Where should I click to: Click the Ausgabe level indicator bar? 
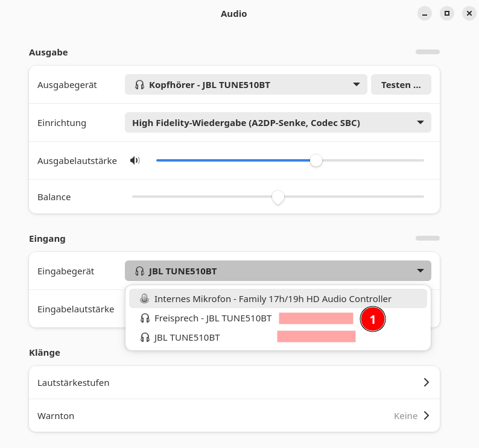(428, 52)
